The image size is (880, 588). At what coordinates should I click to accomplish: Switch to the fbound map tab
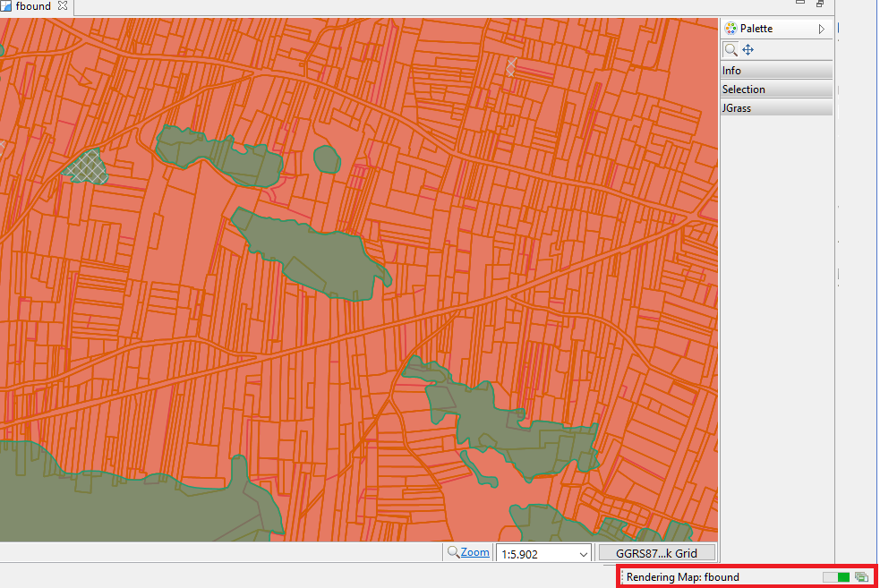[x=33, y=6]
